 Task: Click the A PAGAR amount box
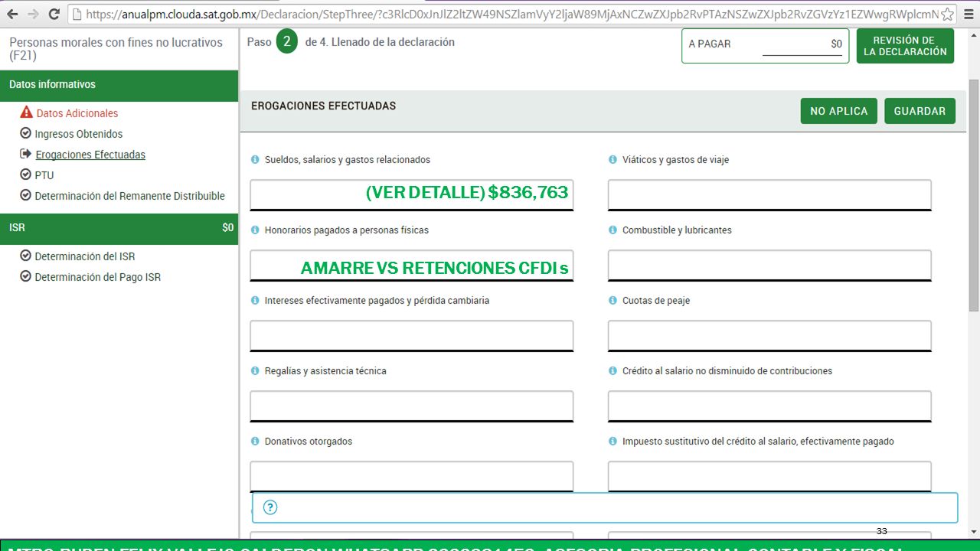(x=765, y=46)
